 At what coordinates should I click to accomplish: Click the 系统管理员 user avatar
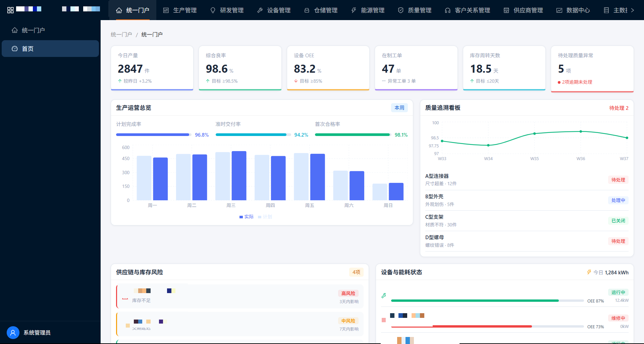pos(13,333)
